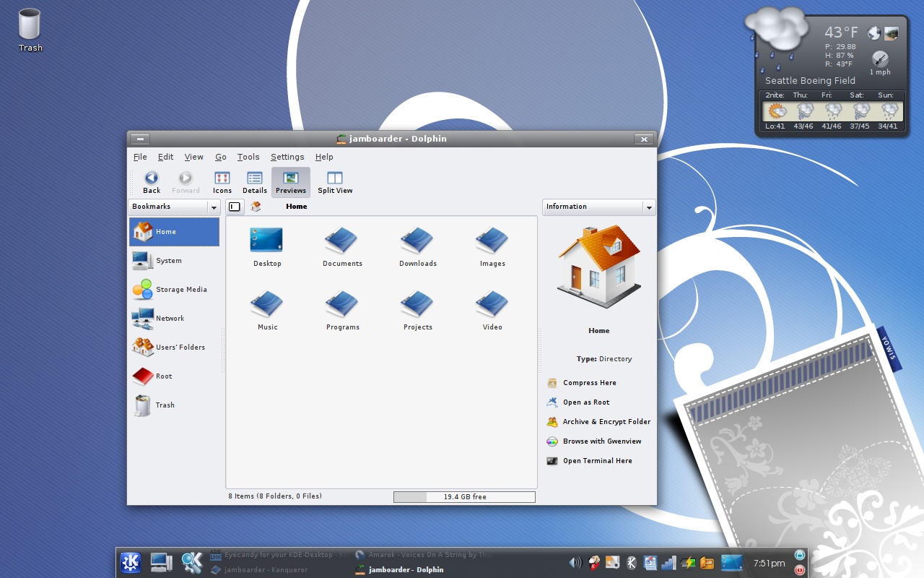Toggle the Previews mode button
Screen dimensions: 924x578
(291, 182)
